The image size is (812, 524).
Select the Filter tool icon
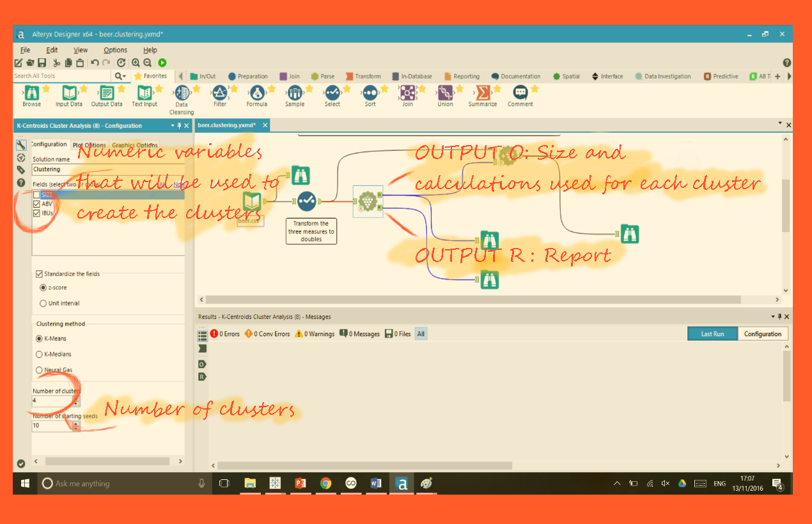click(219, 93)
